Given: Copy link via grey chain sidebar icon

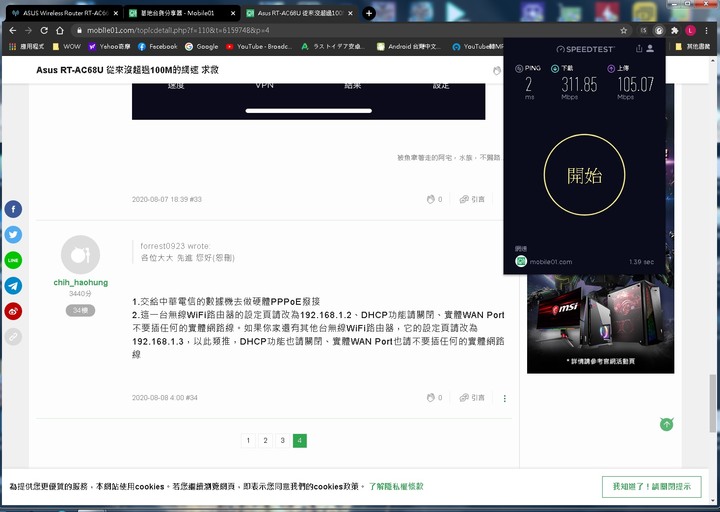Looking at the screenshot, I should (13, 337).
